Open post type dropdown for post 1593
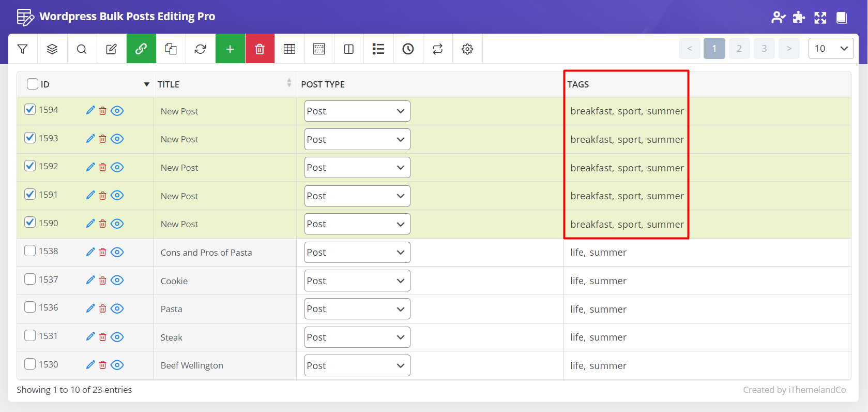This screenshot has height=412, width=868. (357, 139)
